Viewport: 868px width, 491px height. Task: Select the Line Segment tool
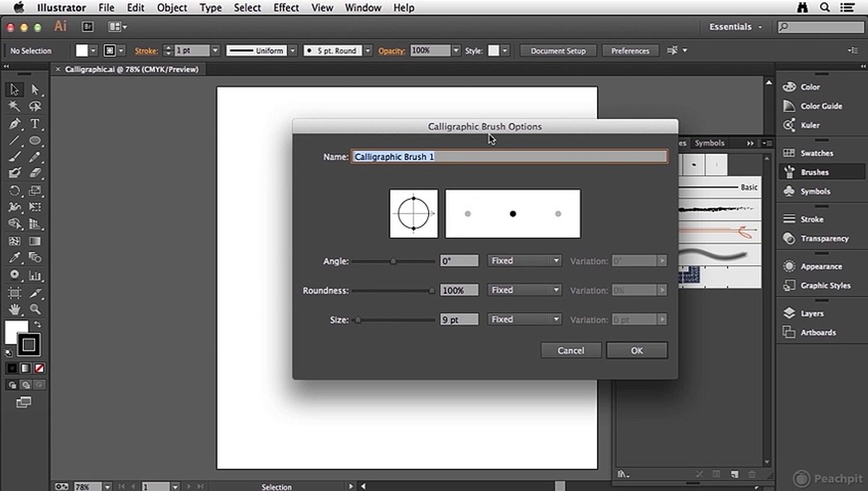(14, 140)
